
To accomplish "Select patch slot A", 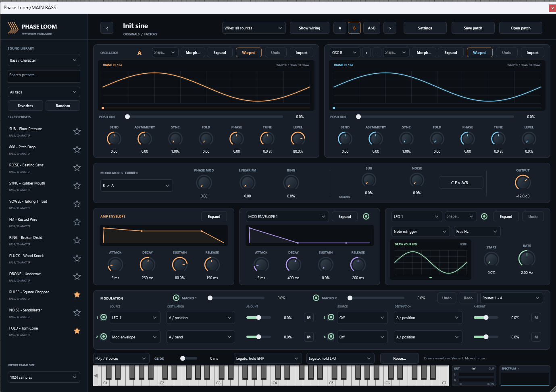I will [340, 28].
